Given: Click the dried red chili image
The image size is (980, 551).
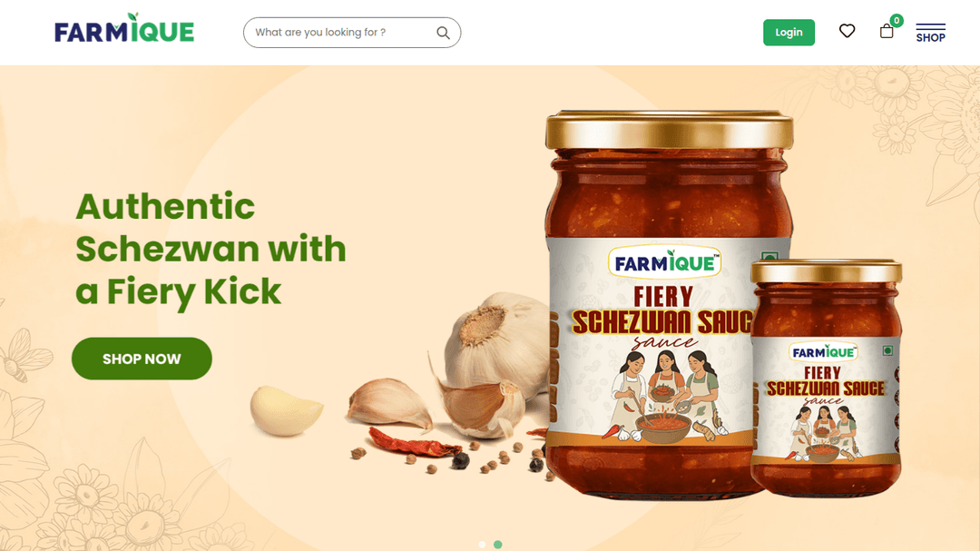Looking at the screenshot, I should 415,443.
